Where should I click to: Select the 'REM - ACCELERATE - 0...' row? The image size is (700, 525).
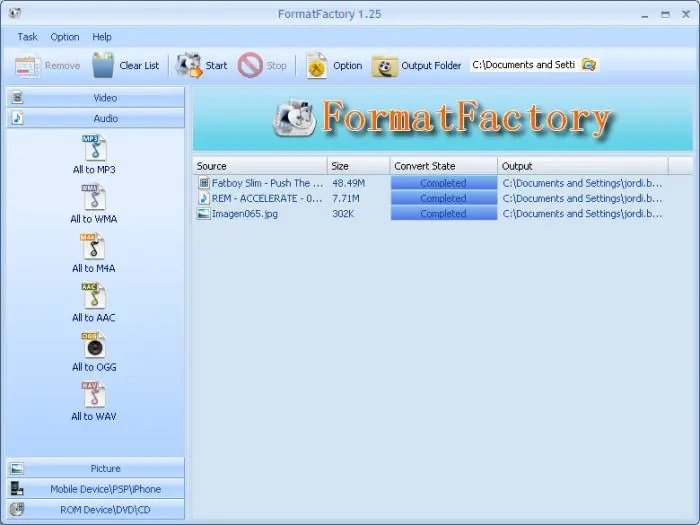443,198
